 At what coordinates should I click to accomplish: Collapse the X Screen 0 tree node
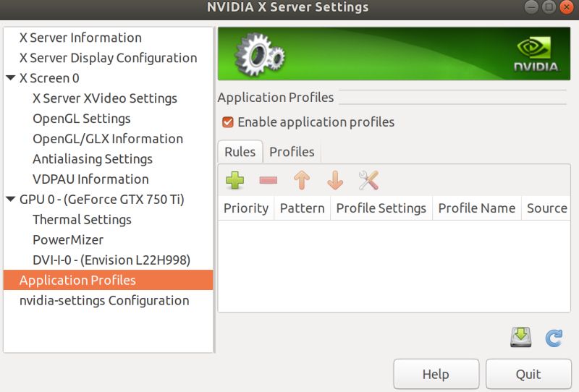pyautogui.click(x=11, y=78)
